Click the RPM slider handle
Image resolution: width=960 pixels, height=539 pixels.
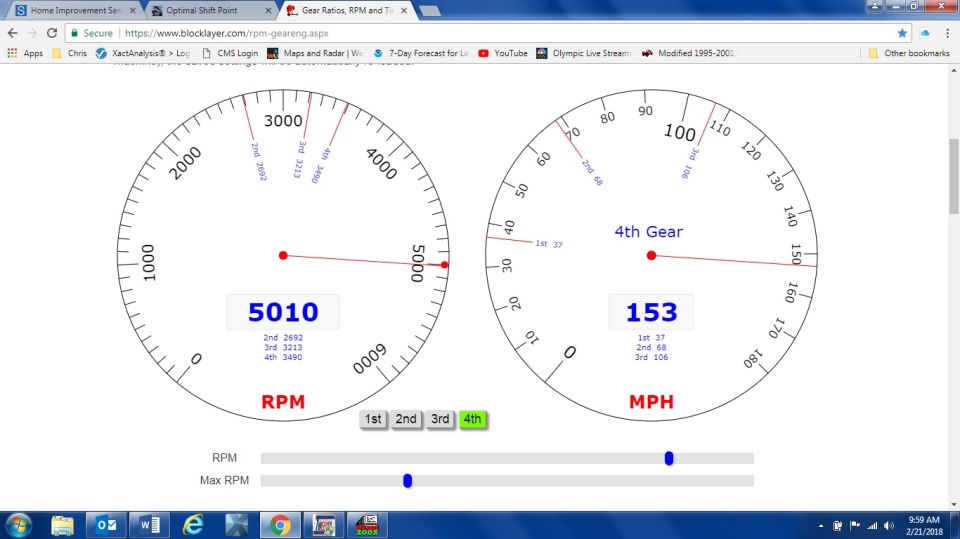point(669,458)
